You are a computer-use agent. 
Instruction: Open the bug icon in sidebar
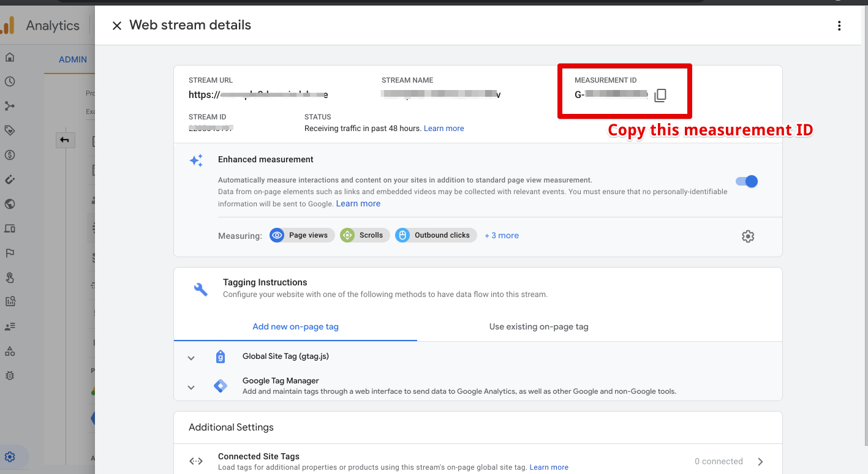(10, 375)
